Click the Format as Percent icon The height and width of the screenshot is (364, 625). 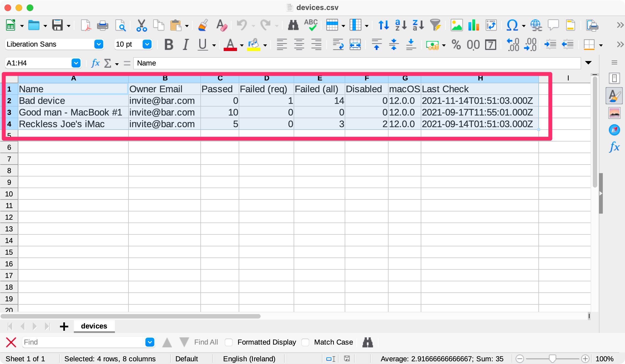click(x=456, y=44)
